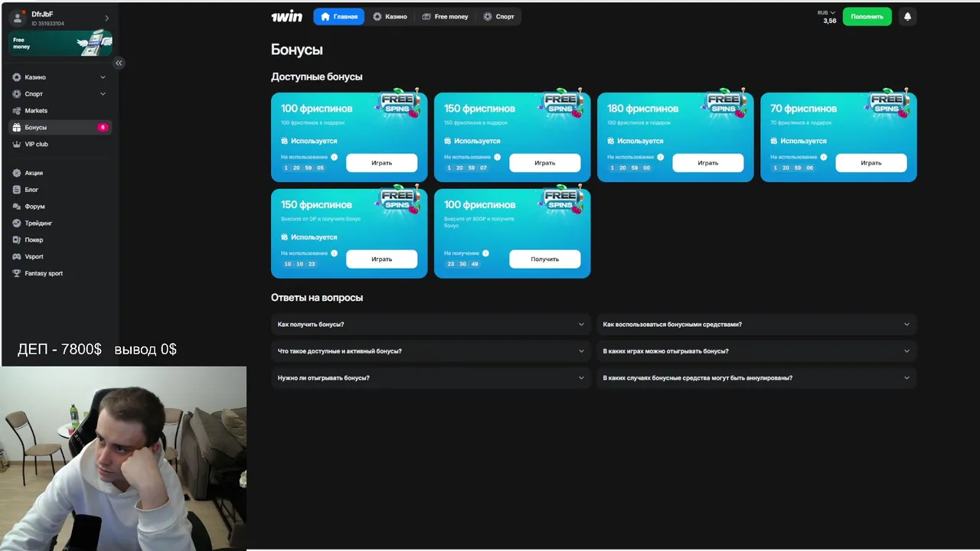The width and height of the screenshot is (980, 551).
Task: Click Free Spins badge on 70 фриспинов card
Action: point(887,103)
